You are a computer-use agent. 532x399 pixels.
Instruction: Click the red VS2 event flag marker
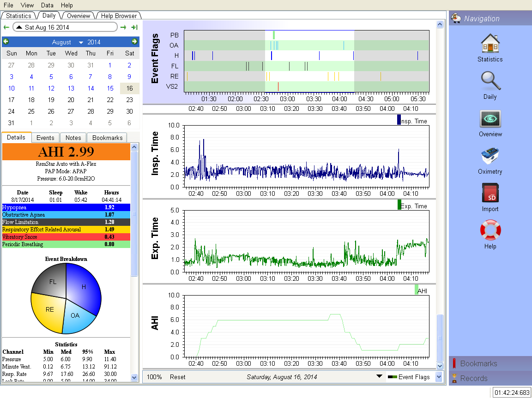coord(278,86)
